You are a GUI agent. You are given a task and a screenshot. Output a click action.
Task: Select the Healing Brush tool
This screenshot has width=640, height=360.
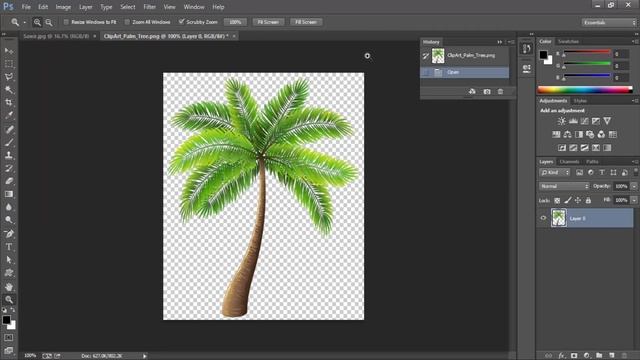(x=9, y=129)
